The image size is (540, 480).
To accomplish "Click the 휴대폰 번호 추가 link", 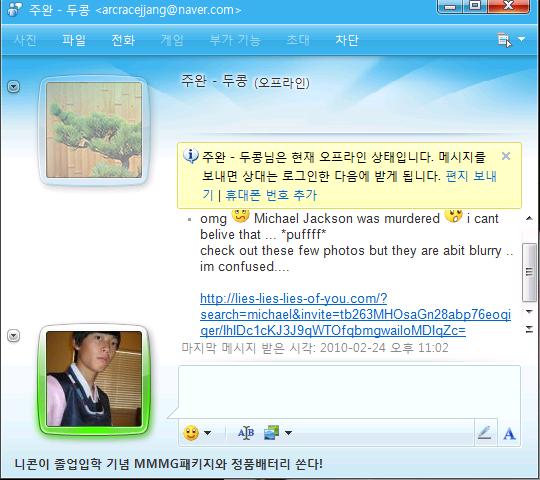I will (x=271, y=195).
